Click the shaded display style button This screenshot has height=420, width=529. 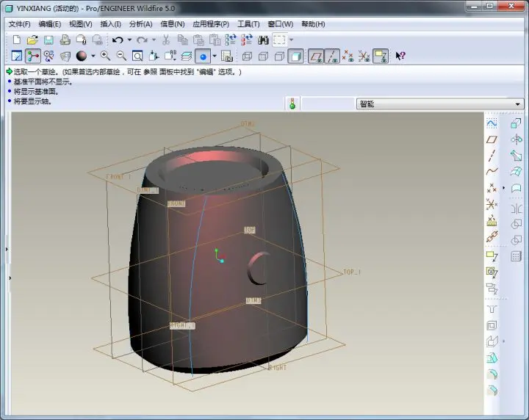pyautogui.click(x=295, y=56)
